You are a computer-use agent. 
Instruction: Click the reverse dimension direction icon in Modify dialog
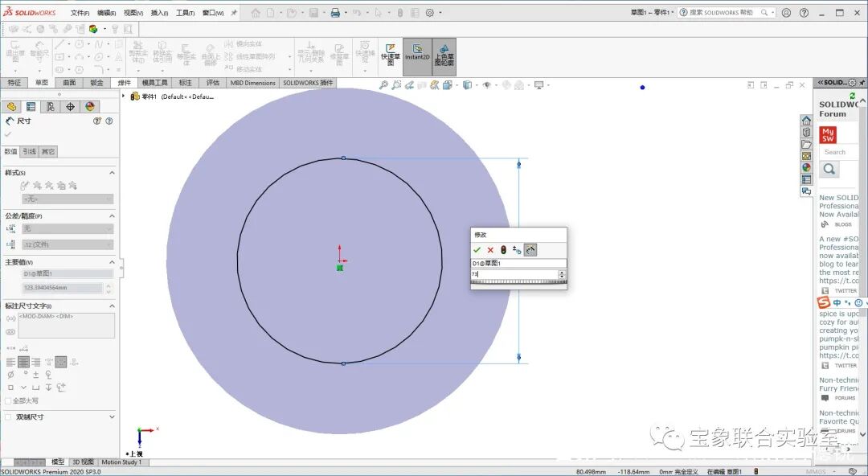coord(517,250)
